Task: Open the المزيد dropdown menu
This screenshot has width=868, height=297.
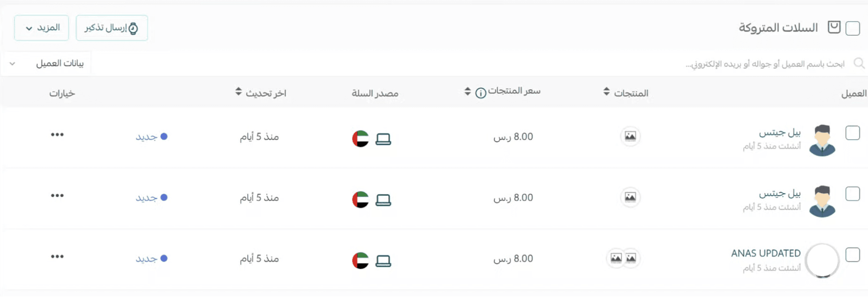Action: tap(41, 28)
